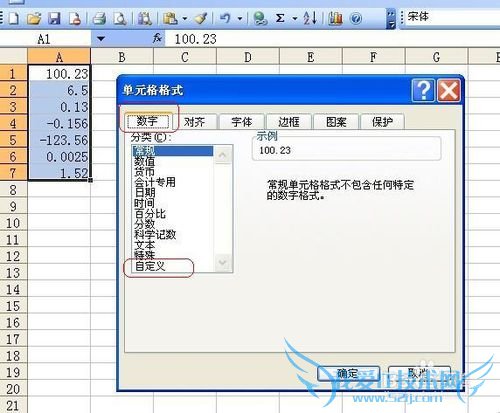Image resolution: width=500 pixels, height=413 pixels.
Task: Select 分数 in the category list
Action: pos(173,224)
